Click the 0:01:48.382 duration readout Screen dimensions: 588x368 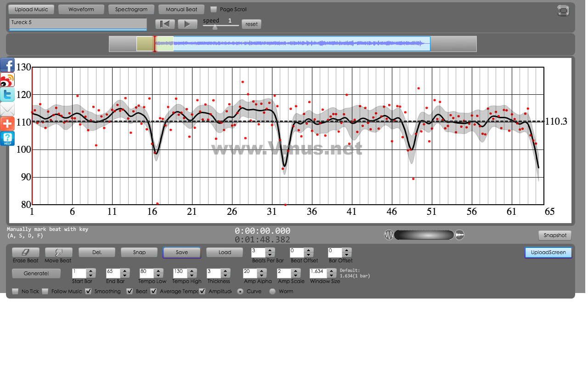tap(262, 240)
